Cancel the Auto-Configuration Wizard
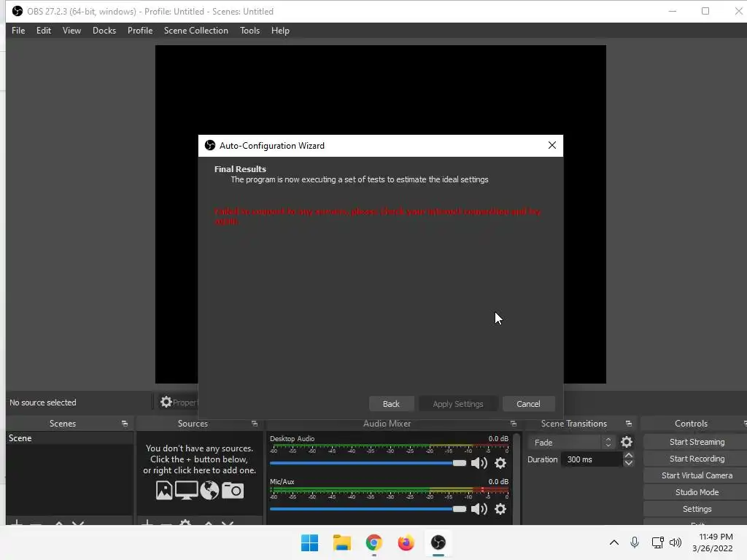This screenshot has height=560, width=747. click(528, 404)
